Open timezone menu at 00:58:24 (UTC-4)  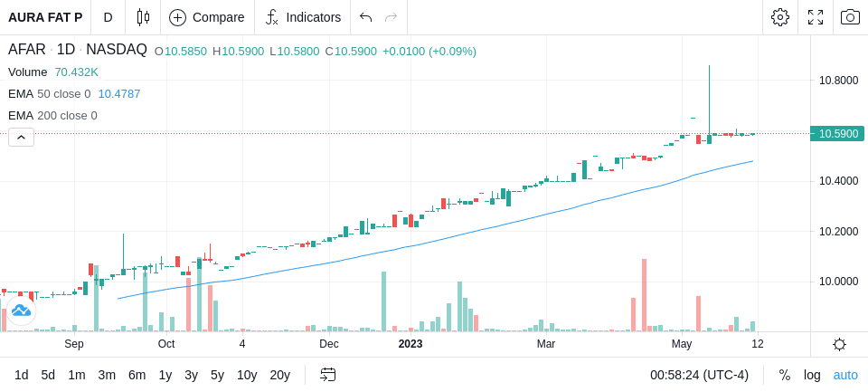[699, 376]
